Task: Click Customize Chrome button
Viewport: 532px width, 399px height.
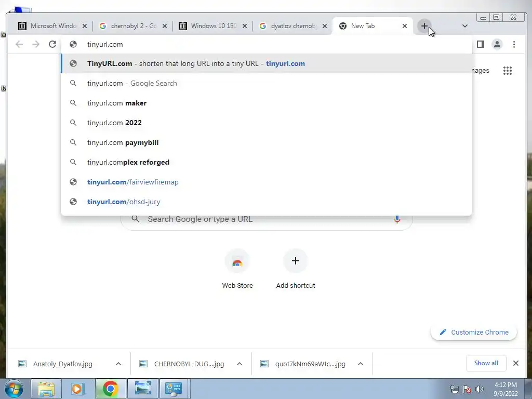Action: pos(474,332)
